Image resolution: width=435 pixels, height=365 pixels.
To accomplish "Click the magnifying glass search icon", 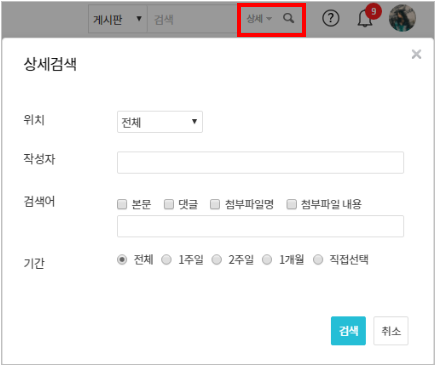I will [x=289, y=18].
